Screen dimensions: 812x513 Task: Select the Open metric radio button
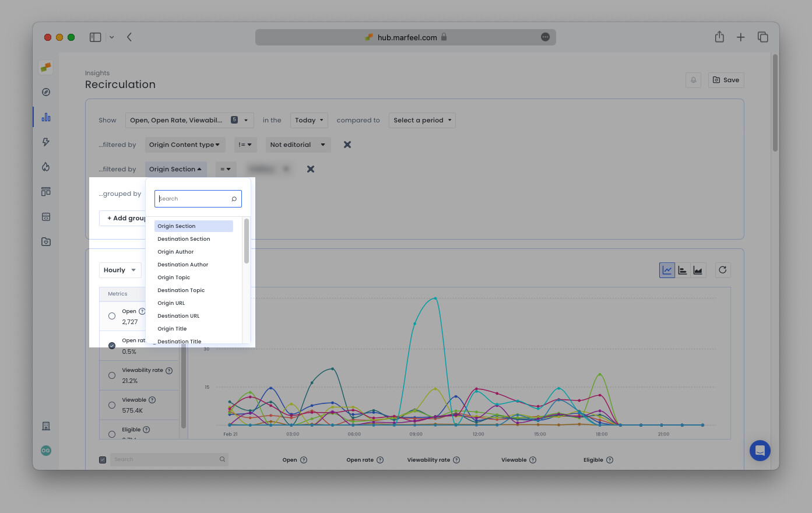coord(111,316)
